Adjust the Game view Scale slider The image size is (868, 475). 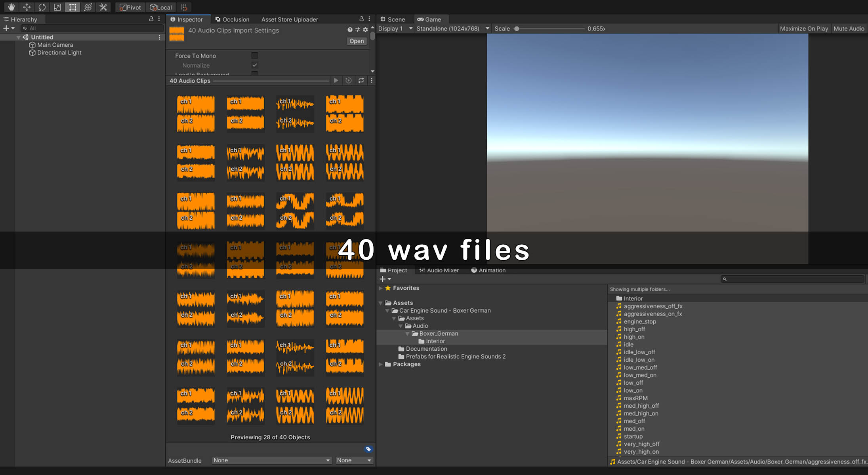coord(517,28)
